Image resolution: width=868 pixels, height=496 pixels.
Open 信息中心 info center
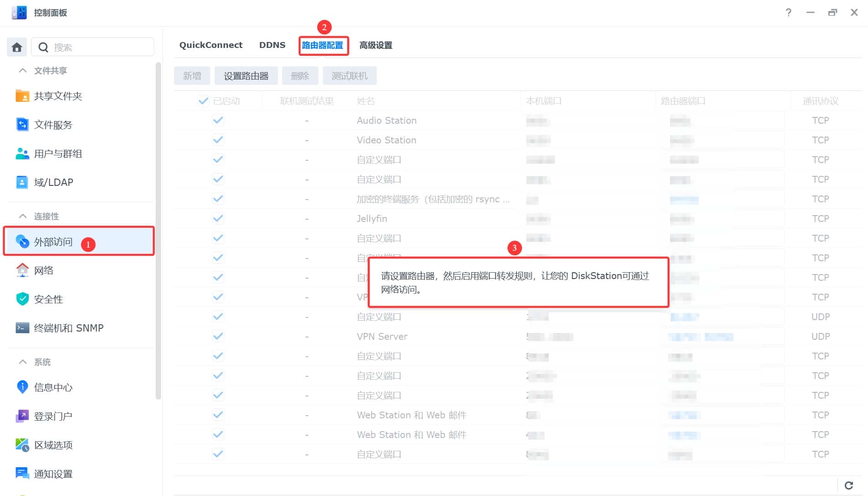[x=53, y=387]
